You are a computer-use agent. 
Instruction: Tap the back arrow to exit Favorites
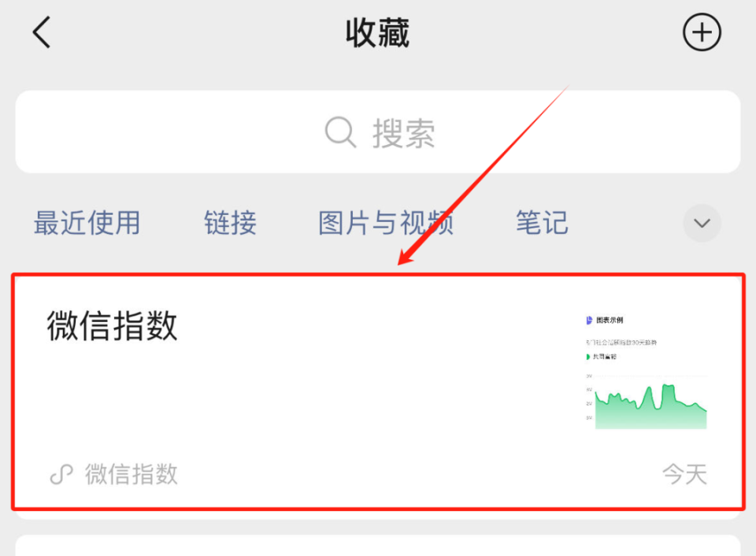tap(39, 32)
